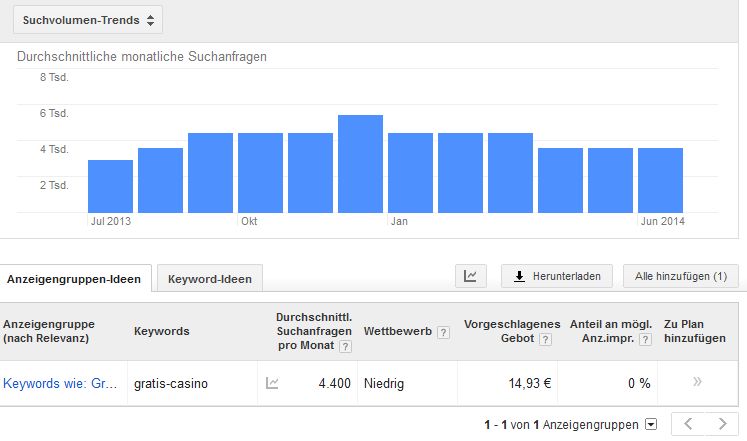Screen dimensions: 747x441
Task: Open the Keywords wie: Gr... link
Action: (60, 383)
